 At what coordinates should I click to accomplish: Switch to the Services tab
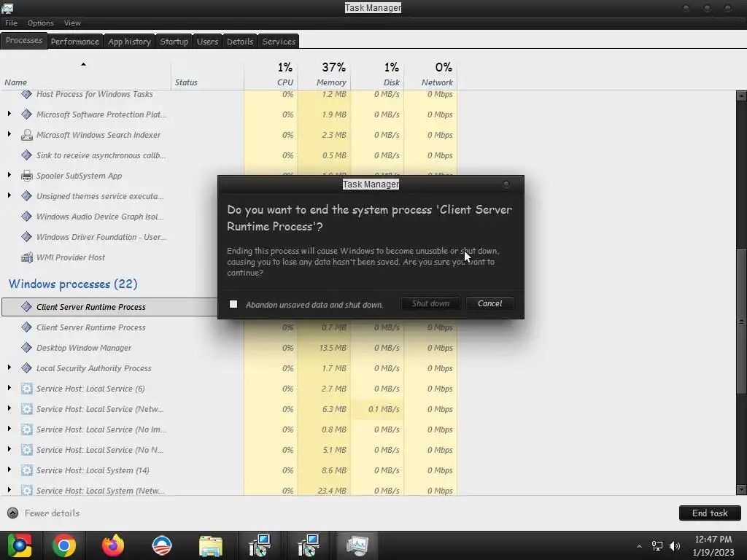pos(279,42)
